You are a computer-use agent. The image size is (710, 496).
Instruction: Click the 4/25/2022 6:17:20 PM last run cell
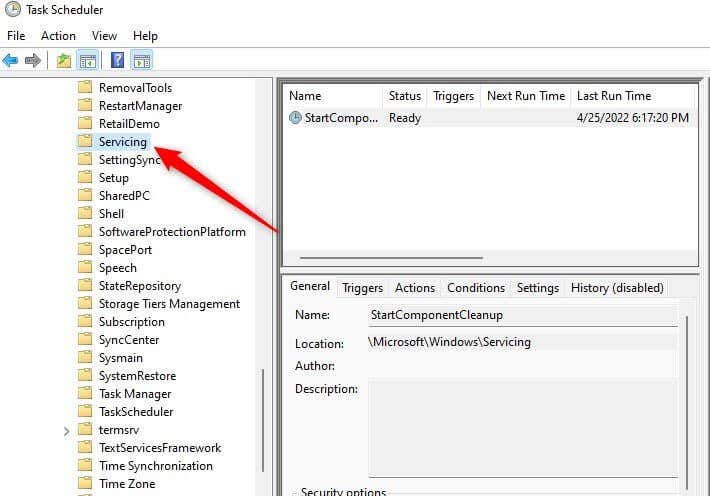[x=633, y=118]
